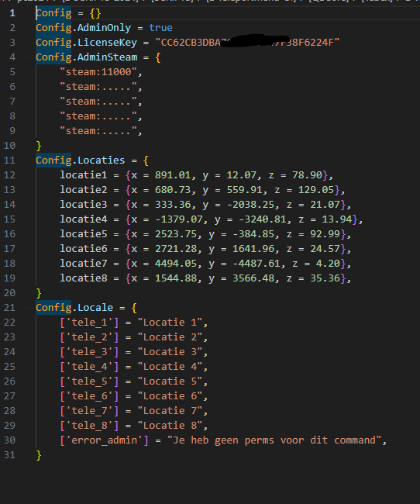Click the locatie8 entry name
The image size is (420, 504).
pos(83,278)
